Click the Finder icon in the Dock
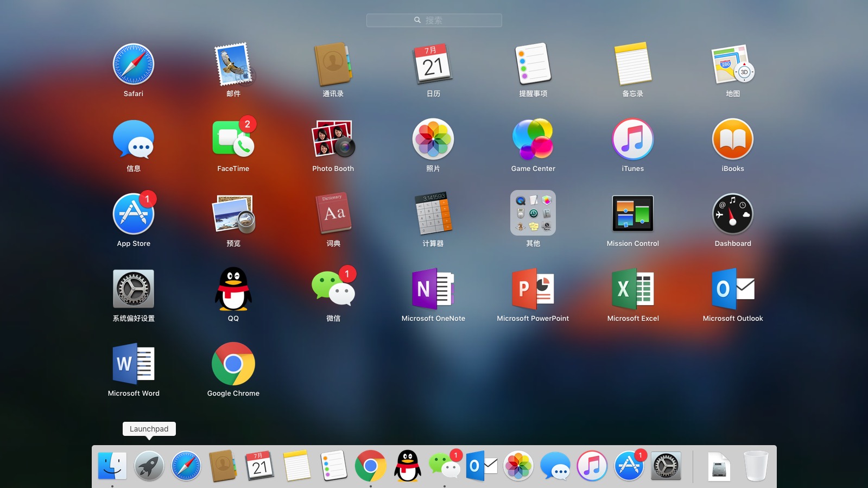The image size is (868, 488). [x=112, y=466]
